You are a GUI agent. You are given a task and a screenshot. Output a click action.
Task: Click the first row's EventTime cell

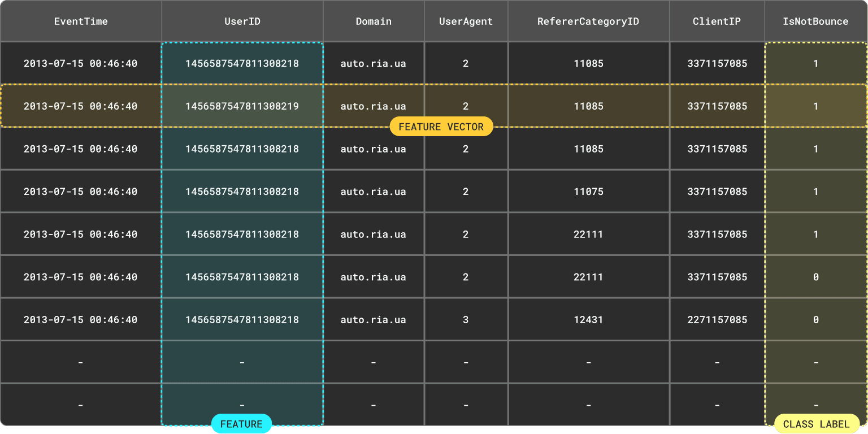(81, 63)
